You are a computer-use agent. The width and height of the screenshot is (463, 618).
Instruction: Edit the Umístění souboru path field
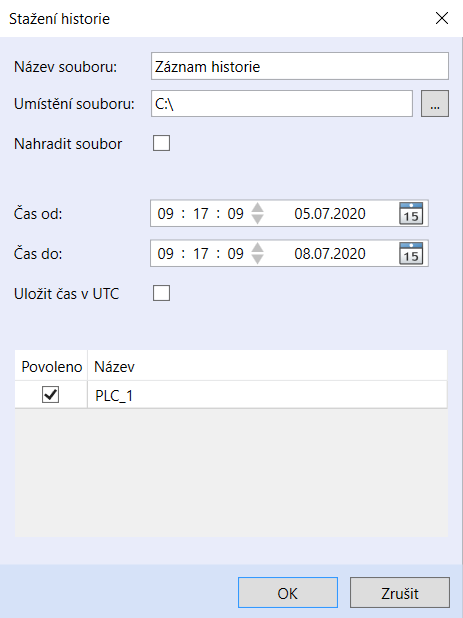[x=282, y=104]
